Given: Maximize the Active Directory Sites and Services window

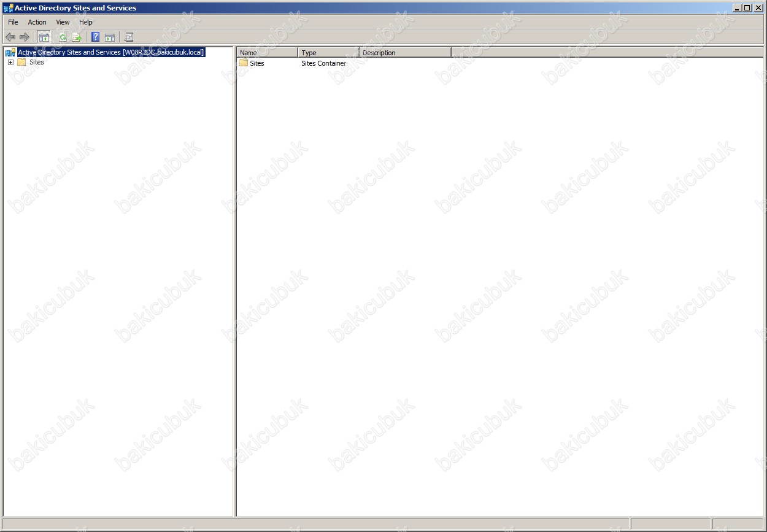Looking at the screenshot, I should [747, 8].
